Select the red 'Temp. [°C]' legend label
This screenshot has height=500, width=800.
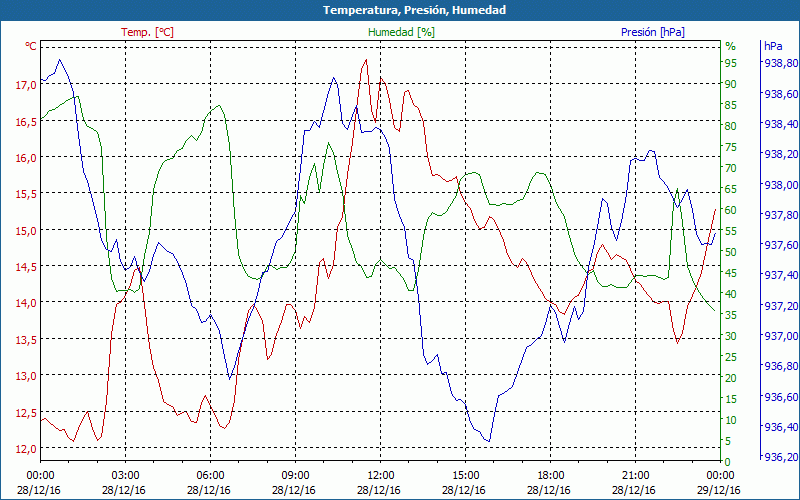pyautogui.click(x=147, y=32)
